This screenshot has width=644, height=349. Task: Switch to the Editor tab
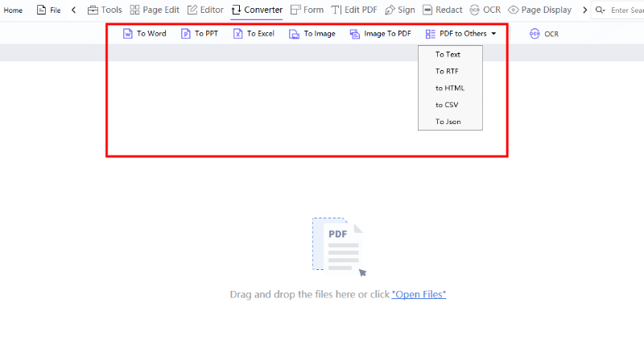205,10
